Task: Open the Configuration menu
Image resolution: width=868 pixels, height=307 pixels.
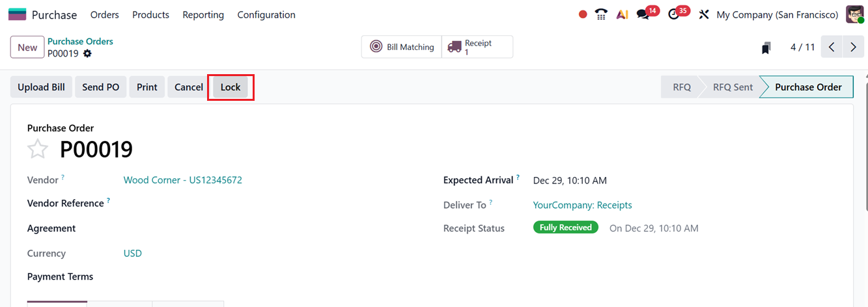Action: tap(266, 14)
